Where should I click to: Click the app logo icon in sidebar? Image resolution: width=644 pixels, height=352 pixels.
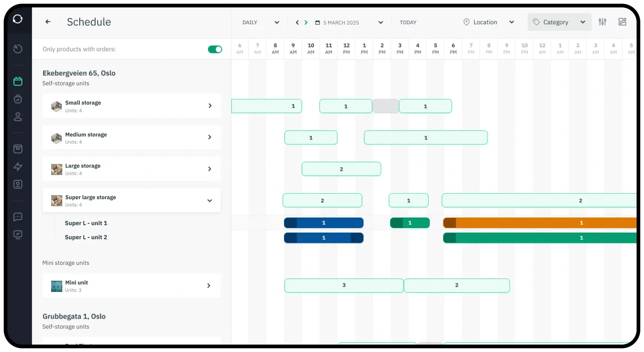(18, 19)
